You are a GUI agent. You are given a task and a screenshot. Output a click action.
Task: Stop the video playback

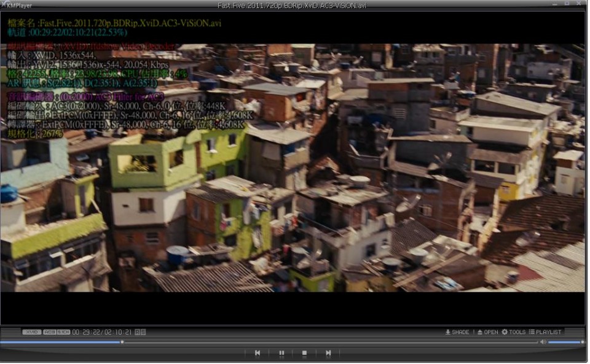304,353
